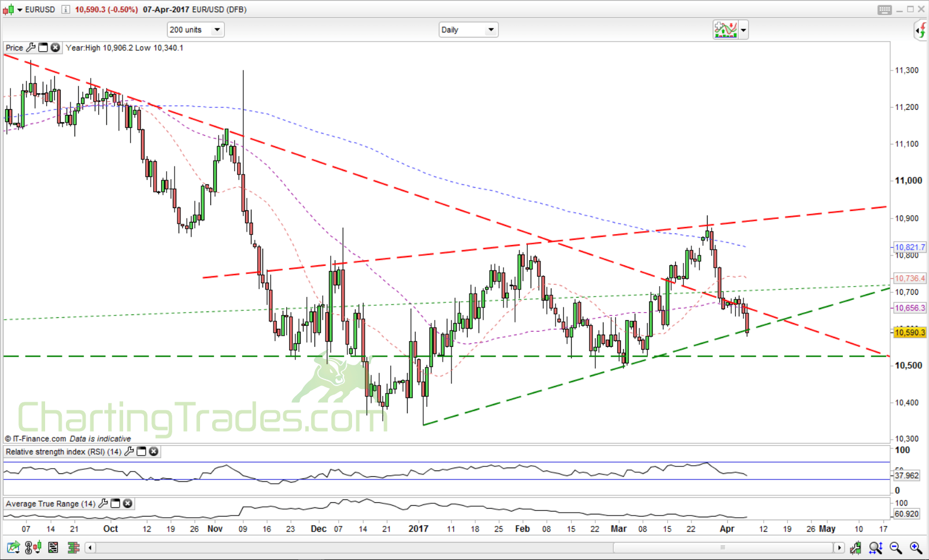Click the linked charts chain icon
929x560 pixels.
click(x=28, y=547)
